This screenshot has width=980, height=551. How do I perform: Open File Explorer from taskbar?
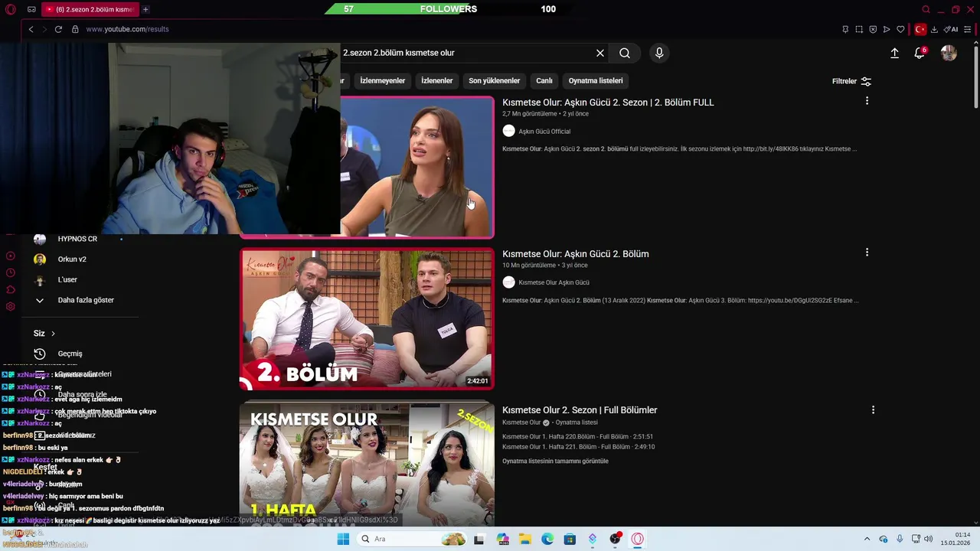pyautogui.click(x=525, y=539)
